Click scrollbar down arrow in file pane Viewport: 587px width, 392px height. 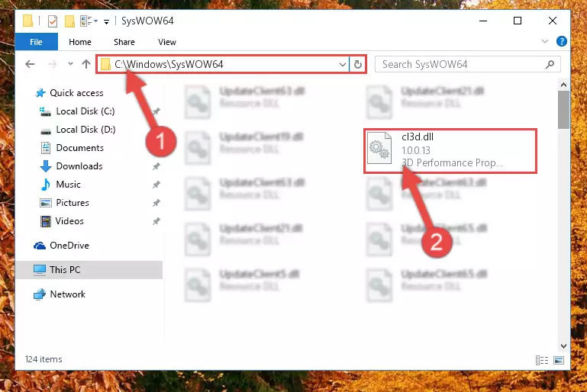tap(563, 346)
